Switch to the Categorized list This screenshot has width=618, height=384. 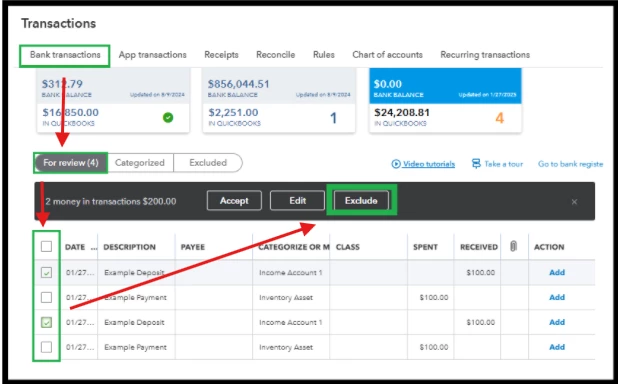pyautogui.click(x=140, y=163)
